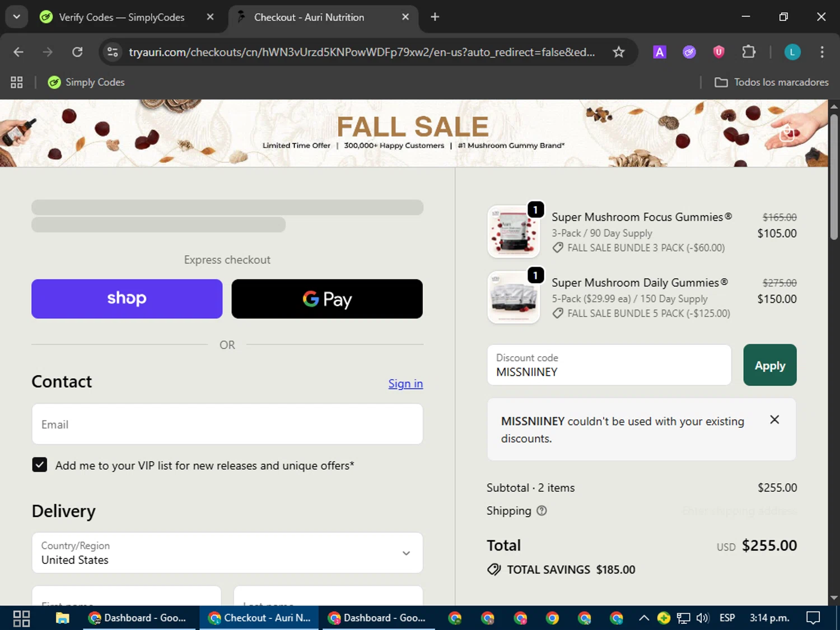Viewport: 840px width, 630px height.
Task: Open the Extensions puzzle menu
Action: [749, 52]
